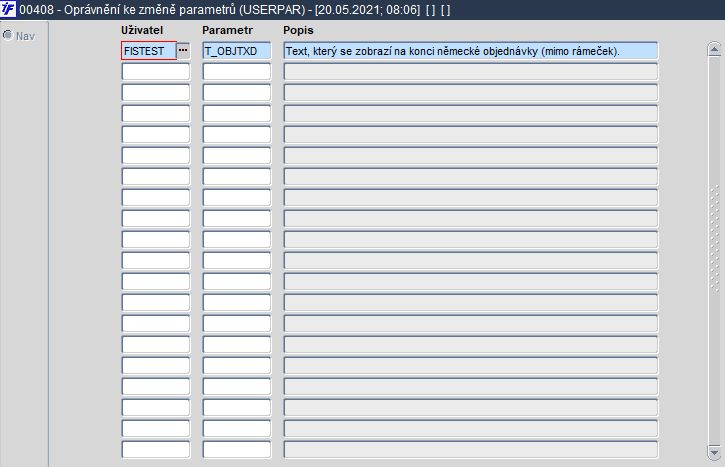Select the Nav radio button
This screenshot has height=467, width=725.
click(7, 35)
